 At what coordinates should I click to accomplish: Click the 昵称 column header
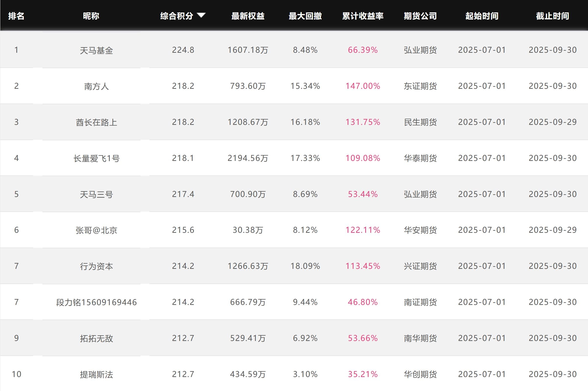pyautogui.click(x=91, y=16)
